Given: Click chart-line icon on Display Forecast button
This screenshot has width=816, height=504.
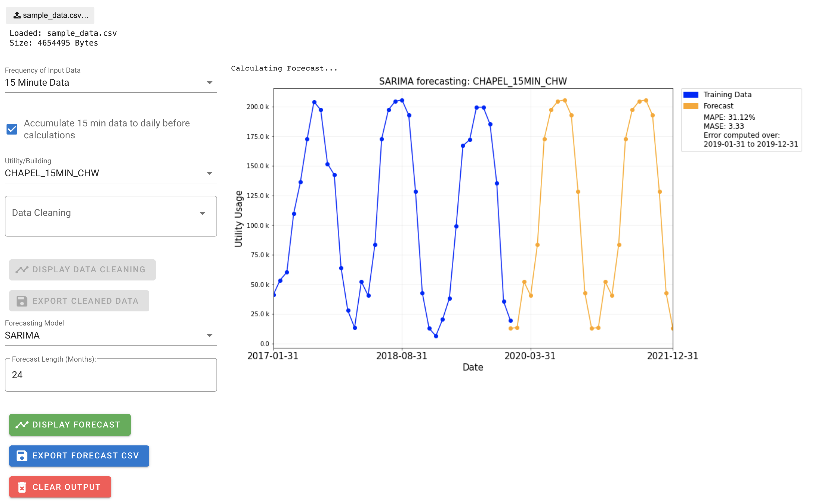Looking at the screenshot, I should [x=22, y=425].
